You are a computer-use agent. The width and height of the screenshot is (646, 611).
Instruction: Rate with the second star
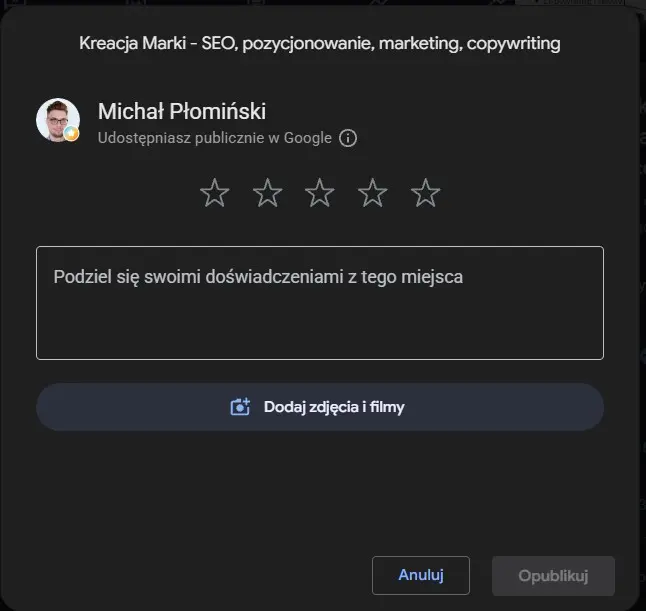pos(267,193)
